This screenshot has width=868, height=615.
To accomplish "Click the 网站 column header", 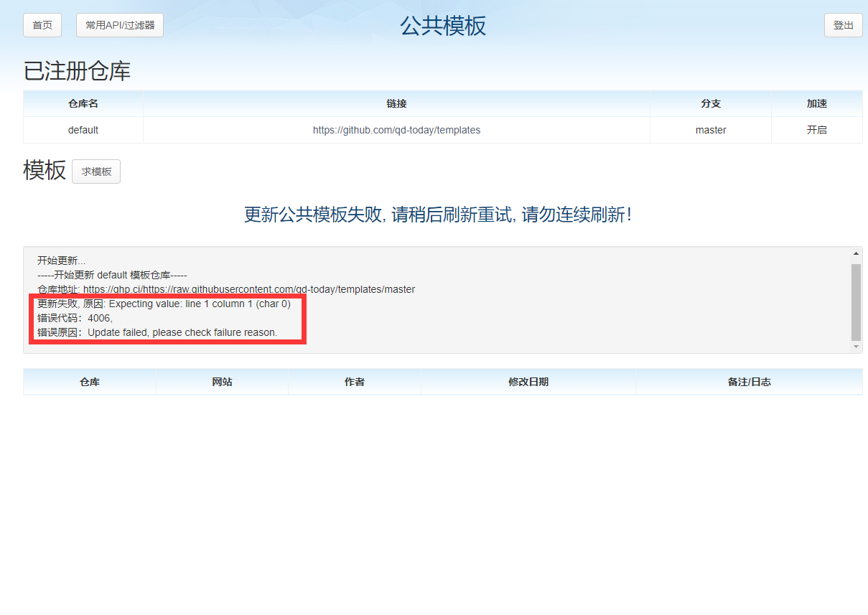I will click(x=222, y=382).
